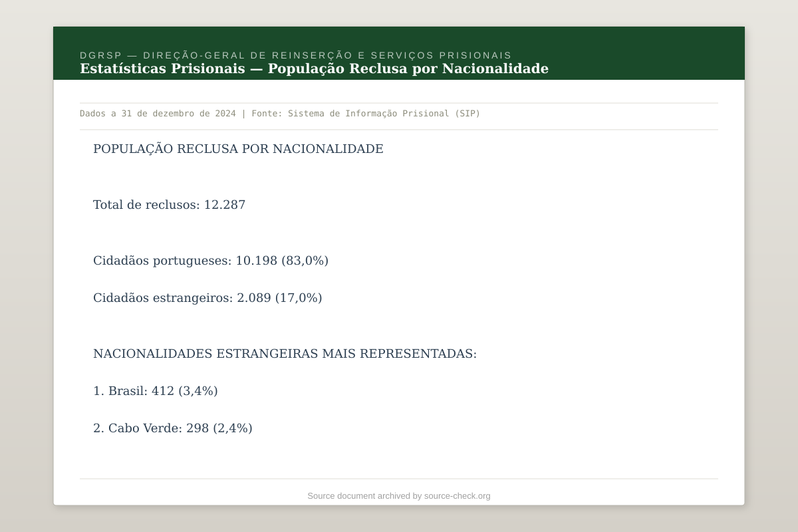The image size is (798, 532).
Task: Select the 412 value beside Brasil
Action: [163, 391]
